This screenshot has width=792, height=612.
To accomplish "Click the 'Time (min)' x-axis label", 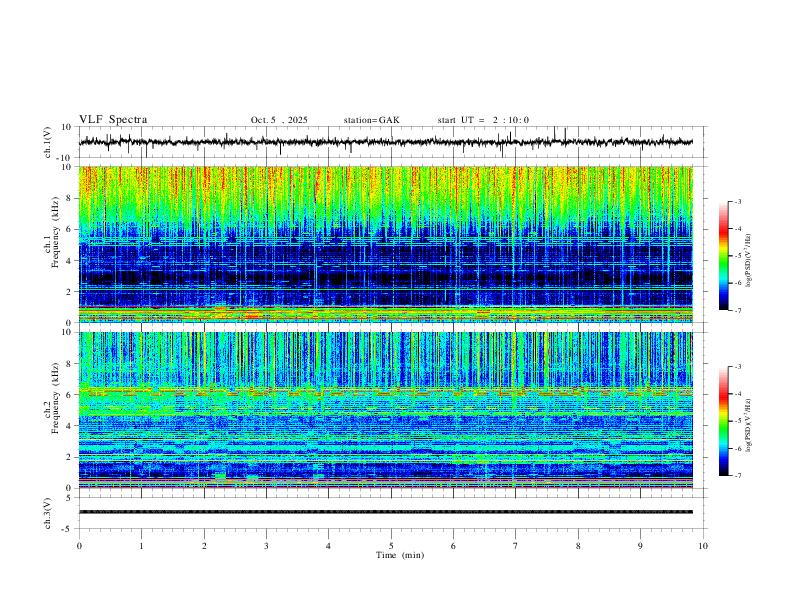I will click(x=400, y=555).
